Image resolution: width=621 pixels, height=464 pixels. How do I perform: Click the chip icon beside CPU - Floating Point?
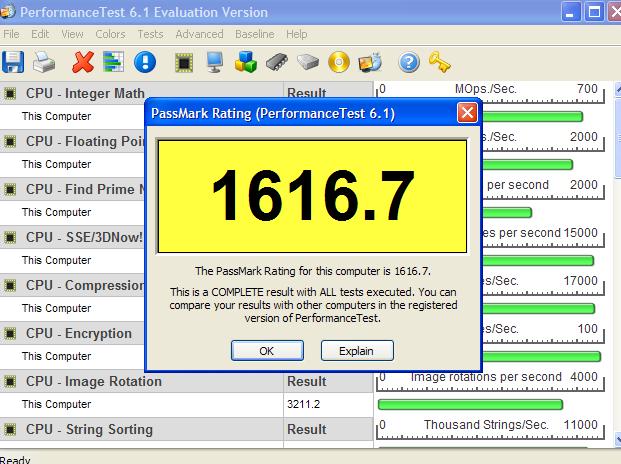10,141
